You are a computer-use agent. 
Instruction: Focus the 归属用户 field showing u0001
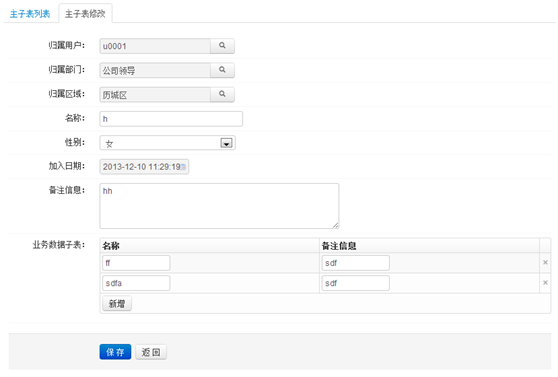pyautogui.click(x=155, y=46)
